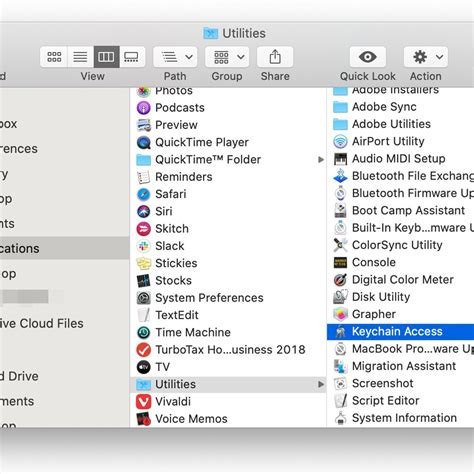Viewport: 474px width, 474px height.
Task: Select the Safari compass icon
Action: click(x=144, y=194)
